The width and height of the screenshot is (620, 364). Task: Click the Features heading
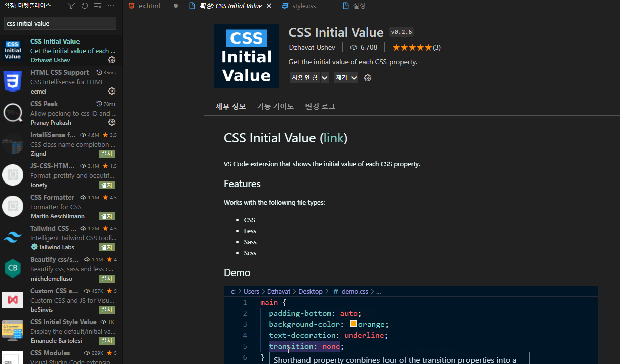pos(242,184)
